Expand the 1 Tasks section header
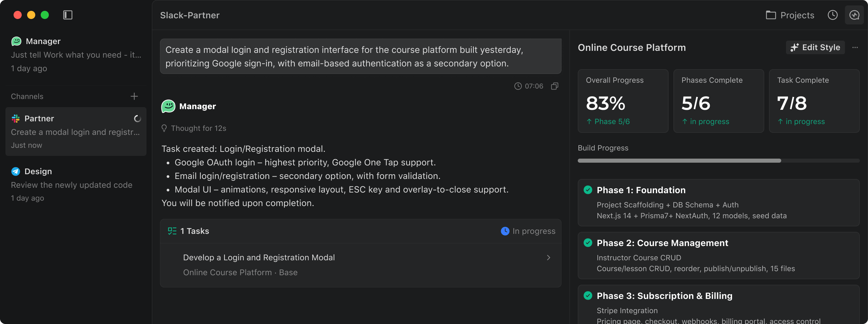868x324 pixels. point(195,231)
